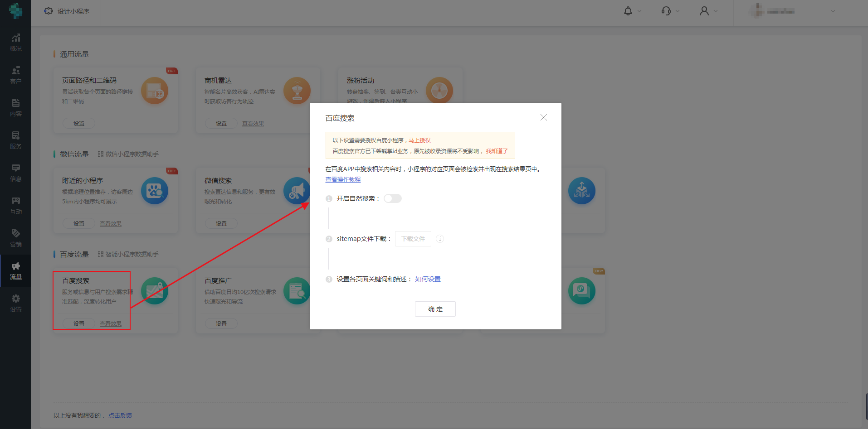Click the blue box icon on right card
This screenshot has width=868, height=429.
[582, 191]
